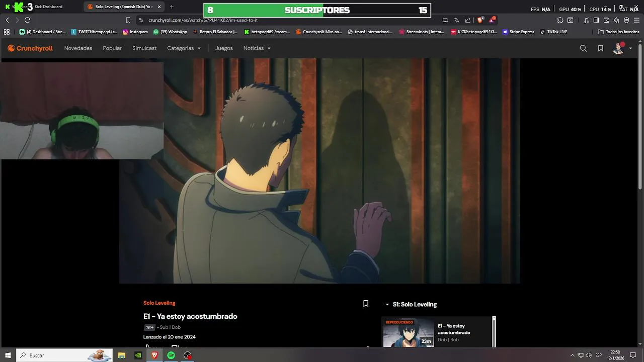The width and height of the screenshot is (644, 362).
Task: Click episode title E1 - Ya estoy acostumbrado
Action: (x=190, y=316)
